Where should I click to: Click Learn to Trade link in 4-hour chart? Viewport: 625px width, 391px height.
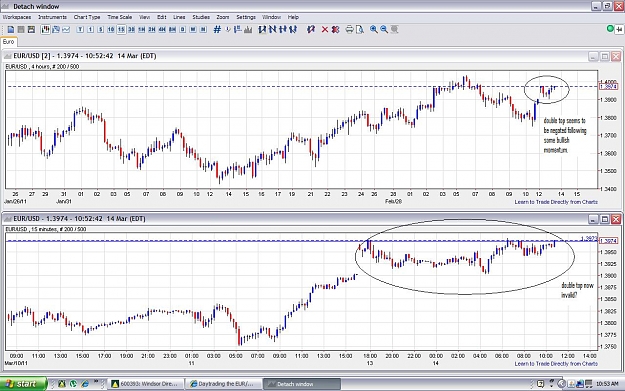click(556, 202)
